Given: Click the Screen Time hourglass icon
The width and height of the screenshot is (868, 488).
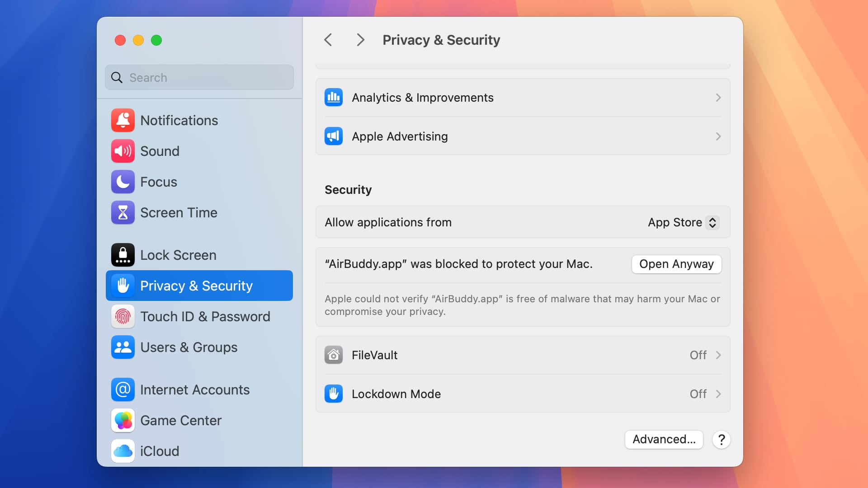Looking at the screenshot, I should click(x=123, y=212).
